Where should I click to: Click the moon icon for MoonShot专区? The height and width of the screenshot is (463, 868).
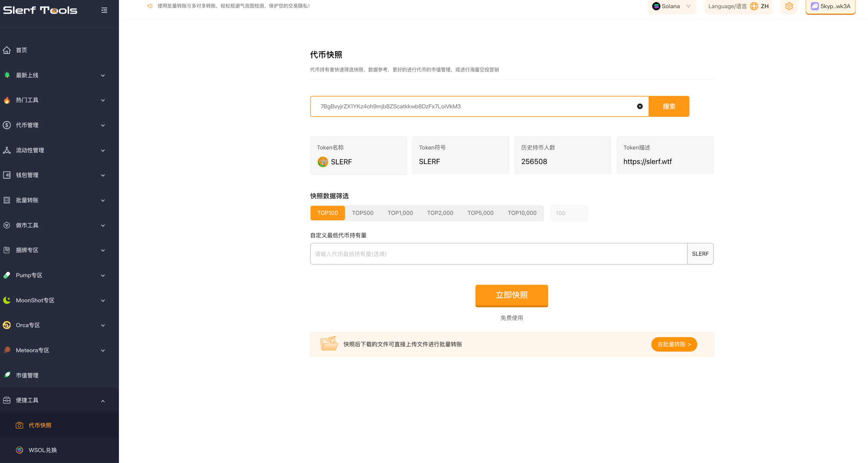pyautogui.click(x=7, y=300)
